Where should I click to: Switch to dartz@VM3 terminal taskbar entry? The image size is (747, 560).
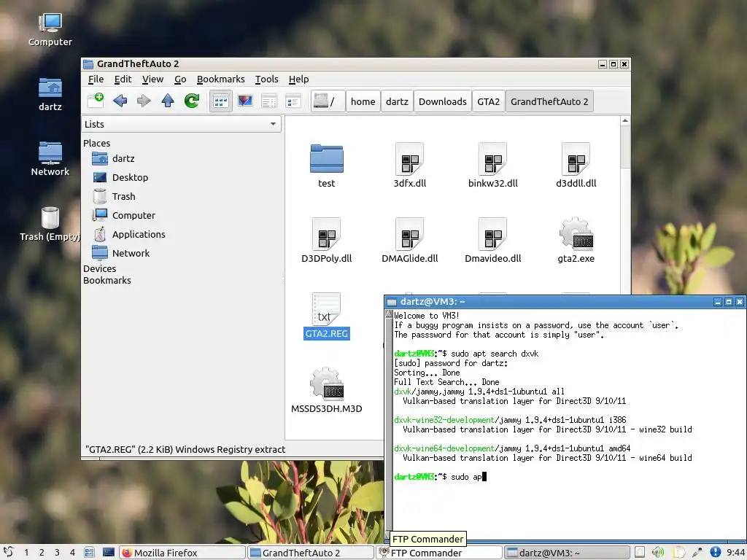pos(568,553)
